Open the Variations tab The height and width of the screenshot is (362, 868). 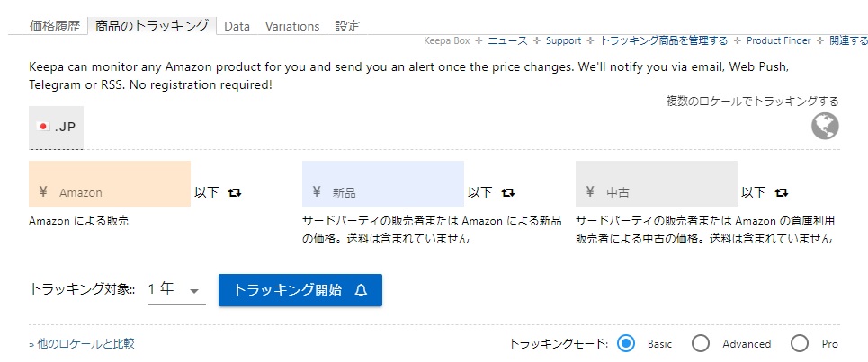tap(292, 26)
